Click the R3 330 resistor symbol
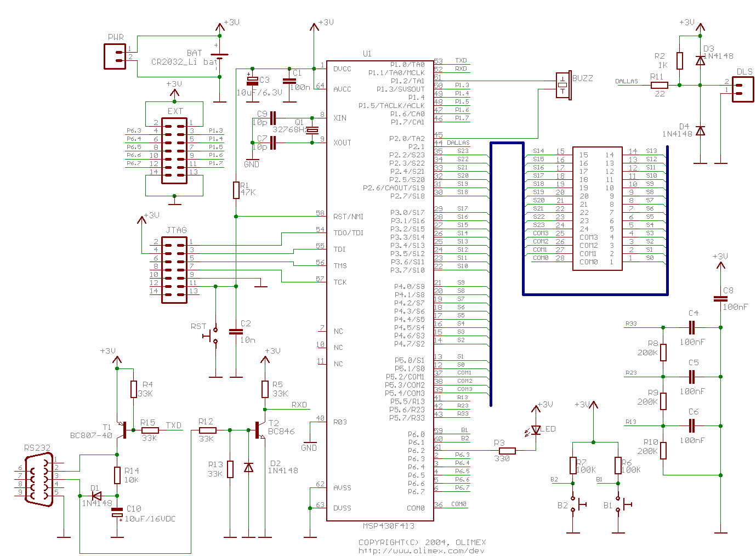This screenshot has width=756, height=556. 507,451
